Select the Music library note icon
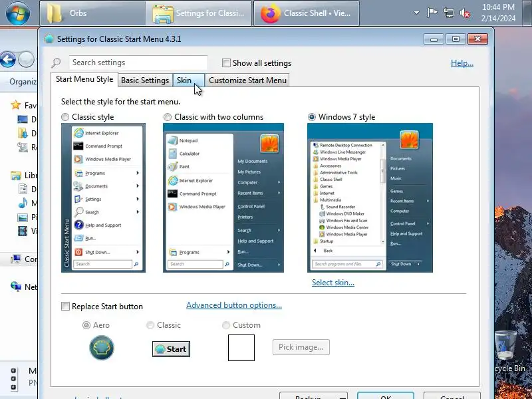The height and width of the screenshot is (399, 532). (23, 203)
